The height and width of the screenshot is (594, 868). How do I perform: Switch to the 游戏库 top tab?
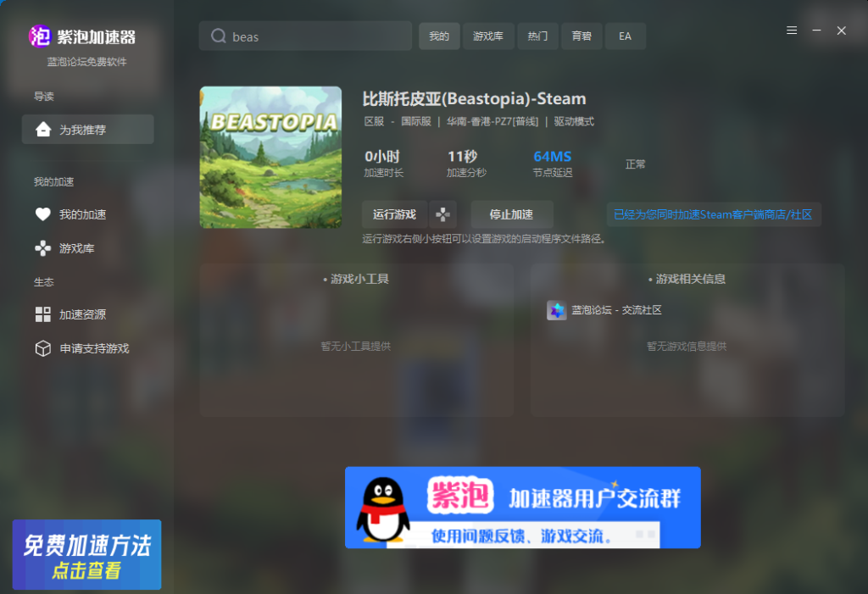click(x=488, y=36)
